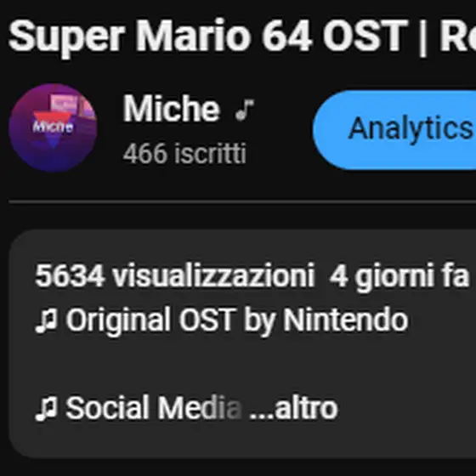Image resolution: width=476 pixels, height=476 pixels.
Task: Click the 5634 visualizzazioni view count
Action: [174, 276]
